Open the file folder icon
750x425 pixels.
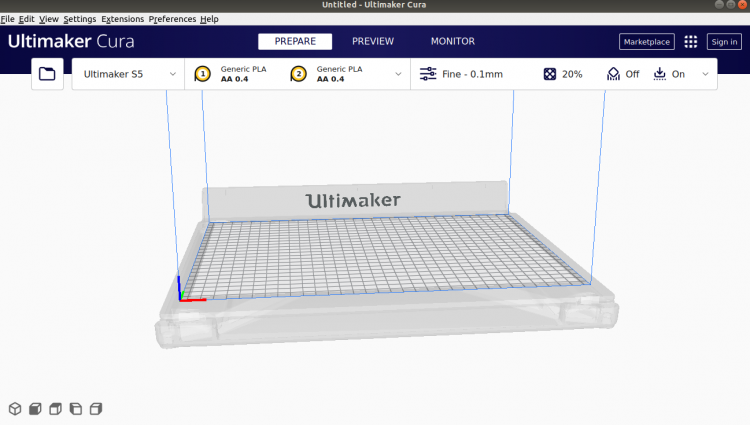coord(47,74)
